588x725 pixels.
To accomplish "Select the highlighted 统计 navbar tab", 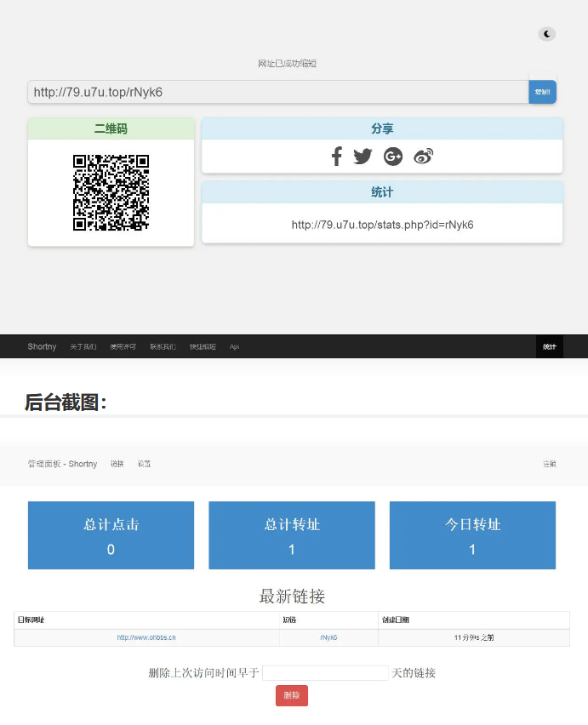I will pyautogui.click(x=549, y=346).
